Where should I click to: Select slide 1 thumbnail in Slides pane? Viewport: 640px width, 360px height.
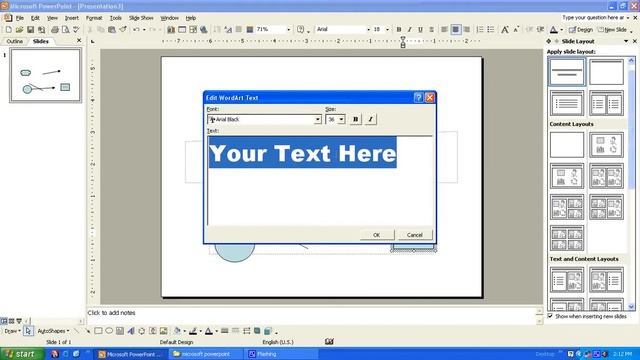click(45, 75)
